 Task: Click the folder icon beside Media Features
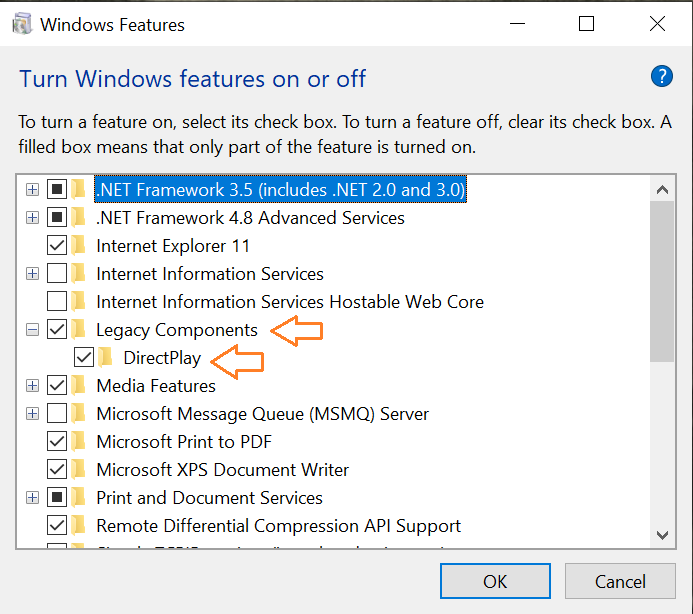[79, 386]
